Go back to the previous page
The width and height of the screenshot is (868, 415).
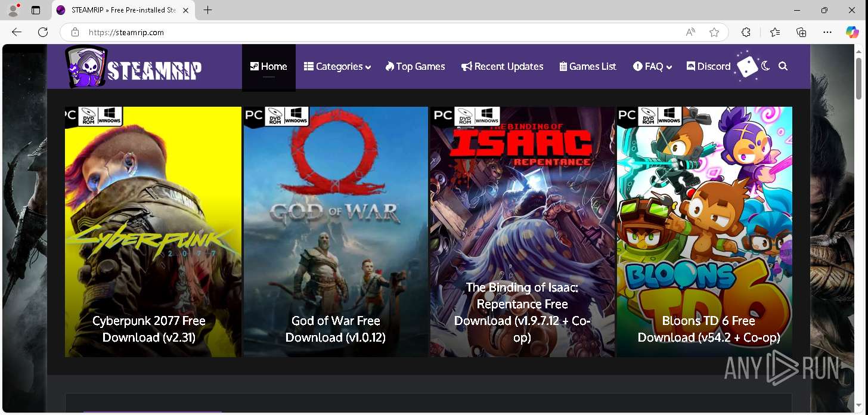[x=17, y=32]
